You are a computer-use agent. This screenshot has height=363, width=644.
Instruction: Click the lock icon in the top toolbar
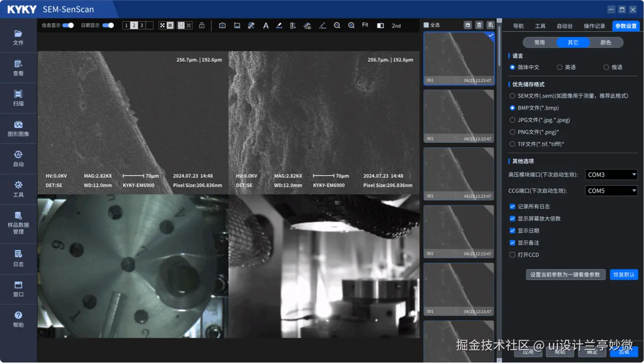(202, 25)
